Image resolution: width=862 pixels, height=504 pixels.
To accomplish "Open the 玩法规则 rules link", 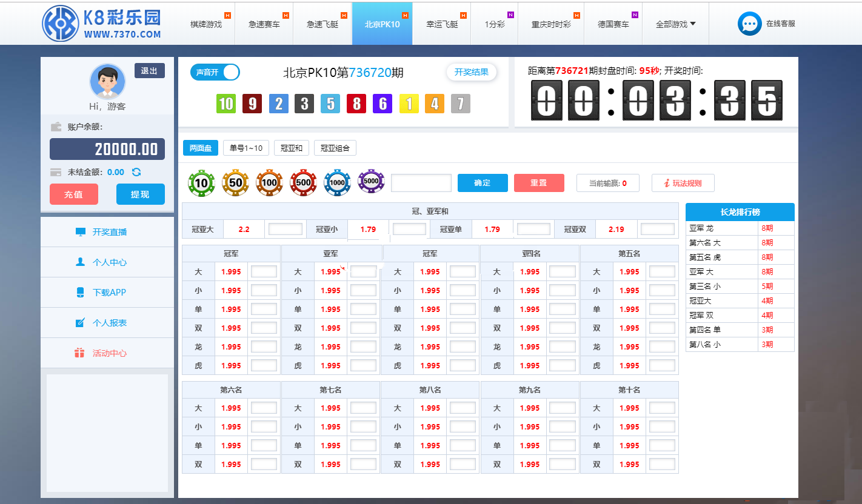I will click(x=683, y=183).
